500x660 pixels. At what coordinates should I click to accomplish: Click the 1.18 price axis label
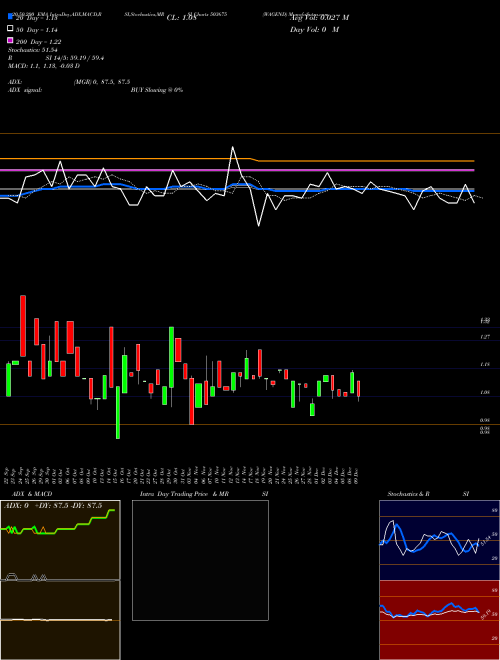coord(485,365)
